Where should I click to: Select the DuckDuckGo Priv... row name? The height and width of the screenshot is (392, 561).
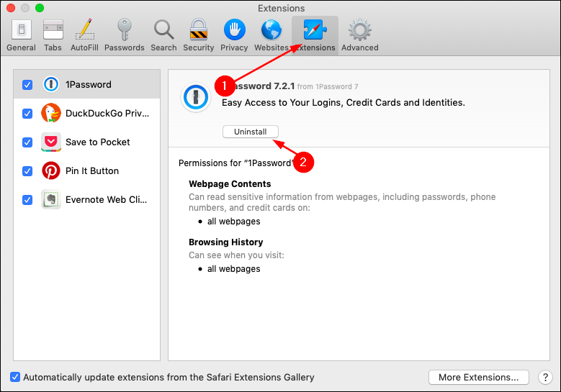click(107, 113)
